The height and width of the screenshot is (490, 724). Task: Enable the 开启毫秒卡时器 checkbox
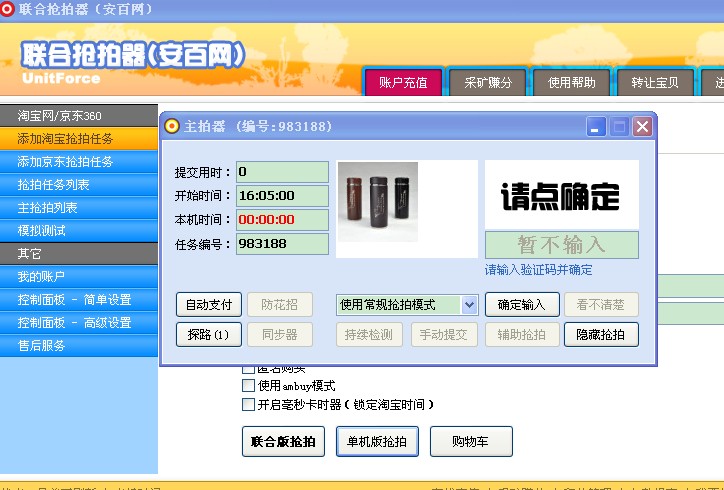click(249, 405)
